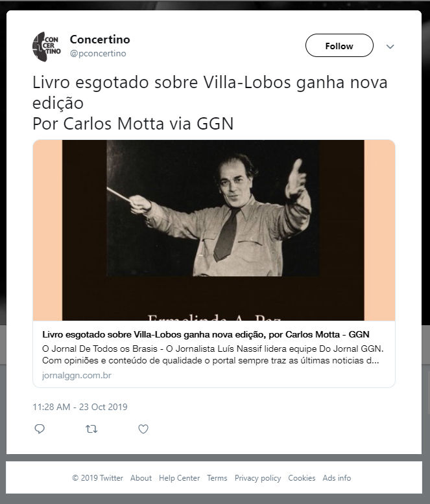The image size is (430, 504).
Task: Follow the Concertino account
Action: 339,45
